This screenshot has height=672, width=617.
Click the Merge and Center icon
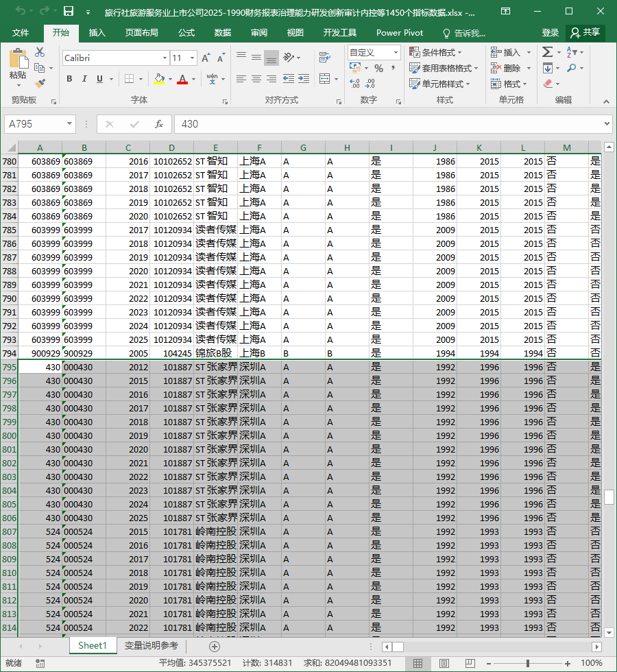325,79
